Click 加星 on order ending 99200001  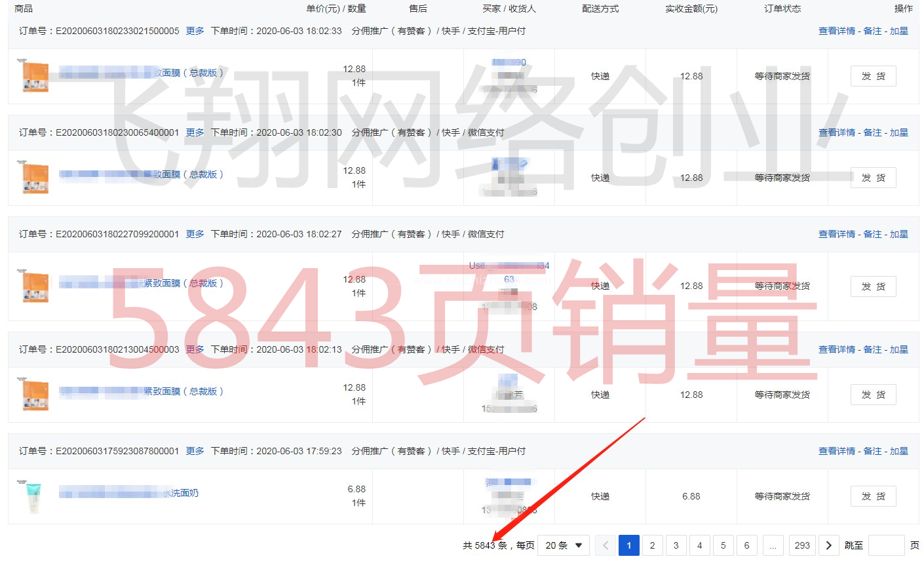pyautogui.click(x=898, y=234)
